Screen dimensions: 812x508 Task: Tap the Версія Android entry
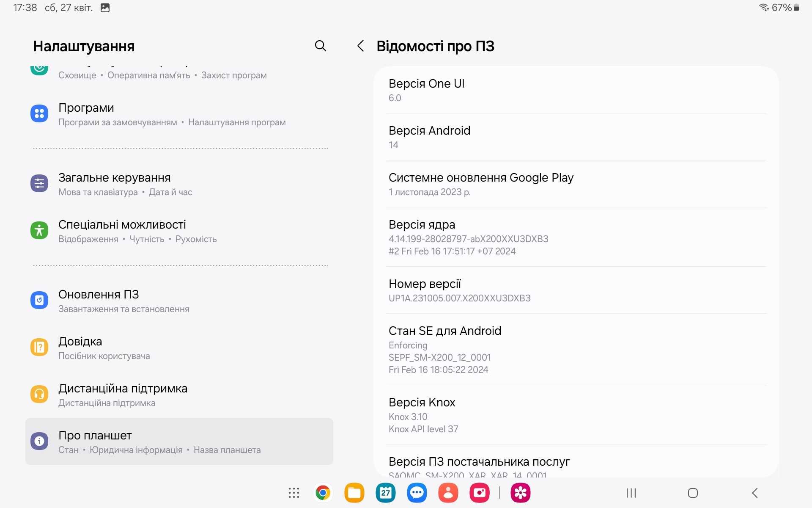pos(576,137)
